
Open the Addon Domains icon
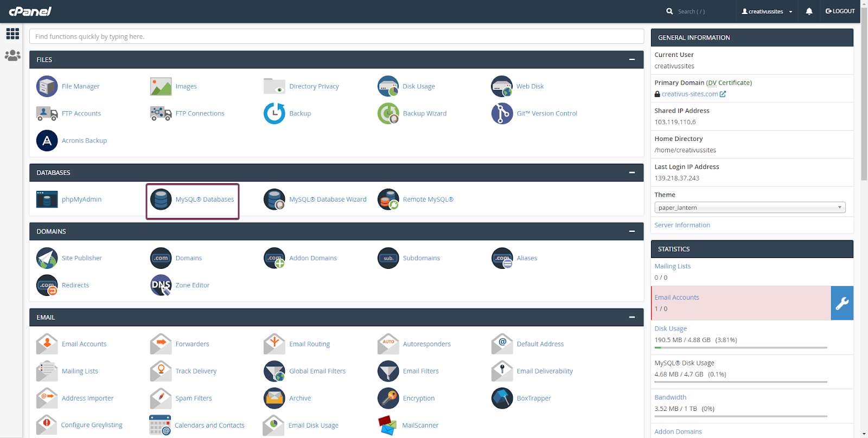[x=275, y=258]
